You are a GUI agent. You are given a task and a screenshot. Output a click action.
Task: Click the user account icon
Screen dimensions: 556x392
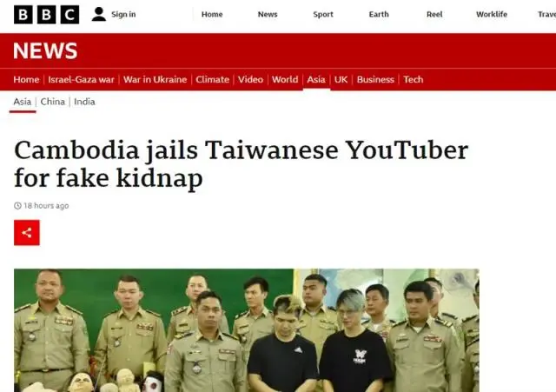click(98, 14)
